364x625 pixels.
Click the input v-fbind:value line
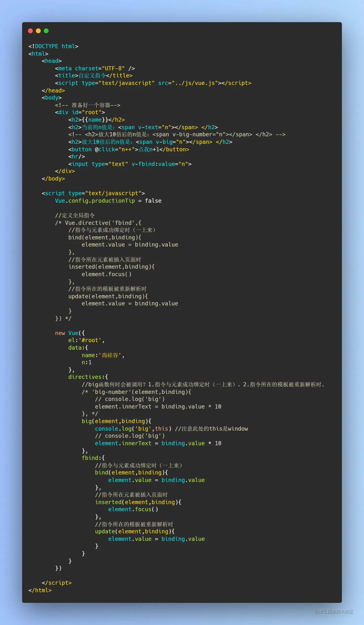pyautogui.click(x=130, y=164)
